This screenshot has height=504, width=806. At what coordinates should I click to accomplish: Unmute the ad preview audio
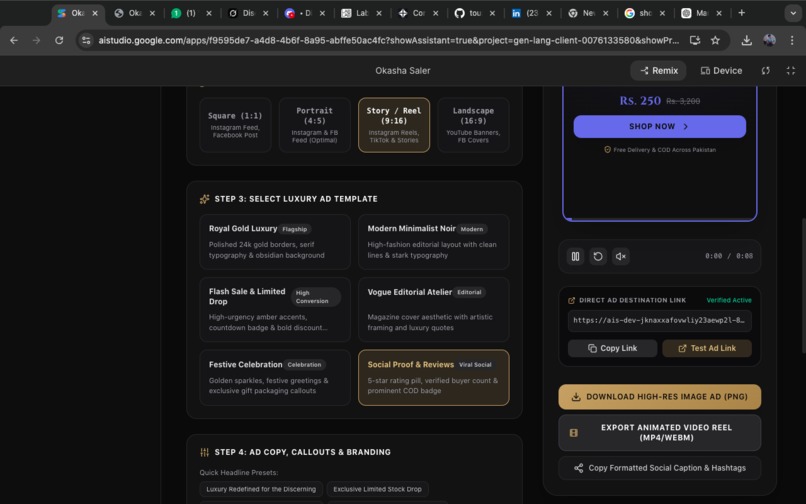[x=620, y=256]
